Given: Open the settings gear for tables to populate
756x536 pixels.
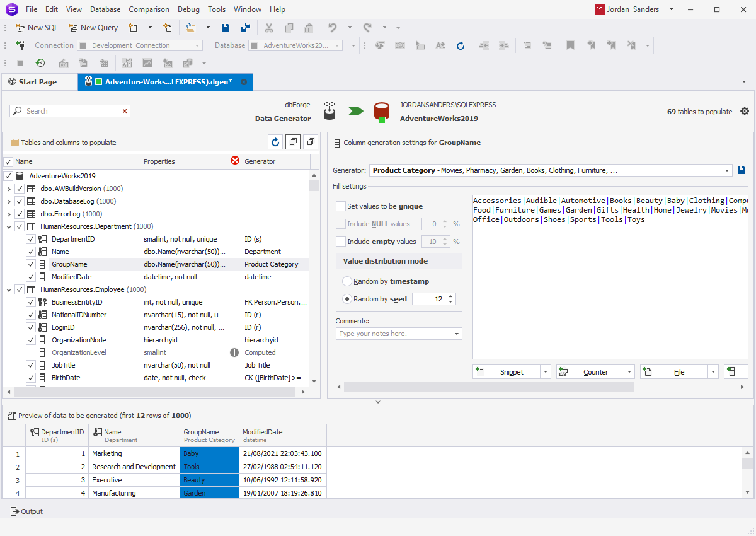Looking at the screenshot, I should 745,111.
